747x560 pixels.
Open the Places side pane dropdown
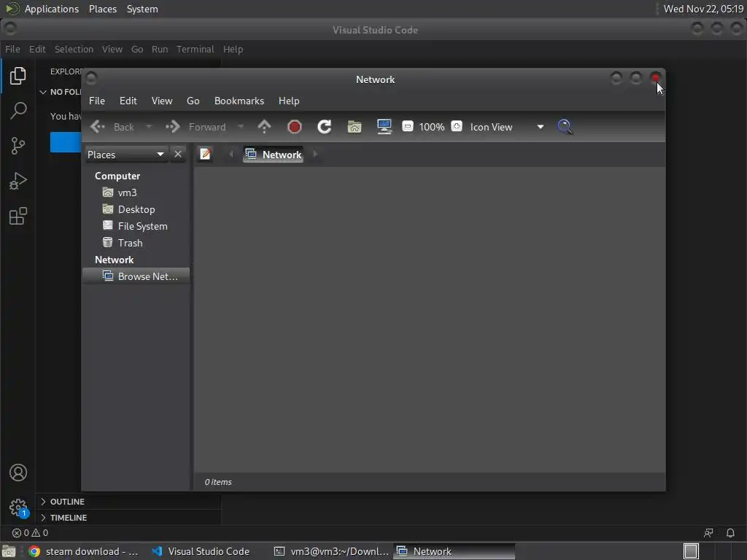(126, 155)
